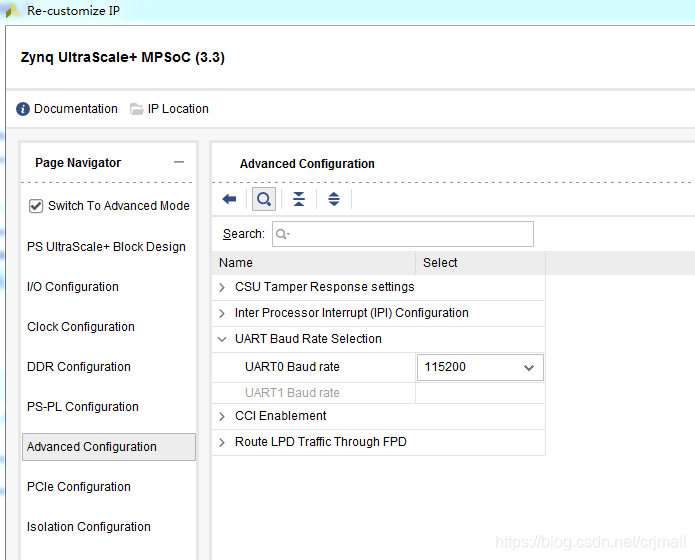Screen dimensions: 695x560
Task: Click the Page Navigator heading
Action: 78,163
